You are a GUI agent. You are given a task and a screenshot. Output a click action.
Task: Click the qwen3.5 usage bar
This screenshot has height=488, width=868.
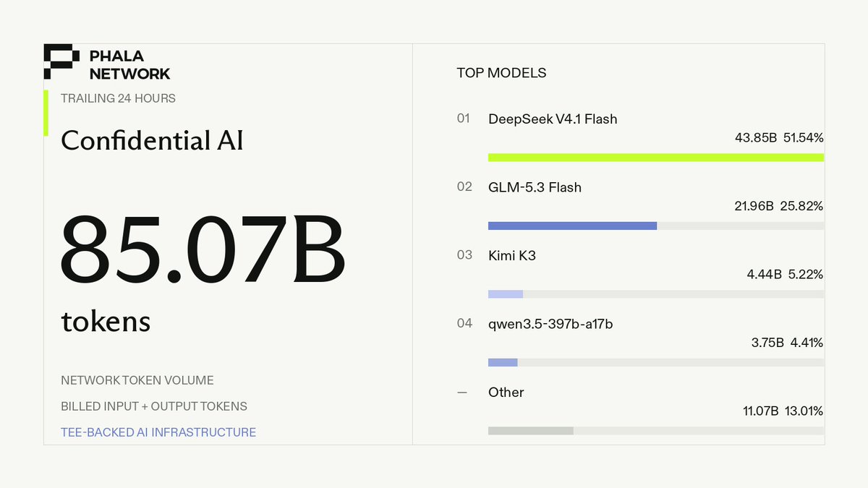503,362
